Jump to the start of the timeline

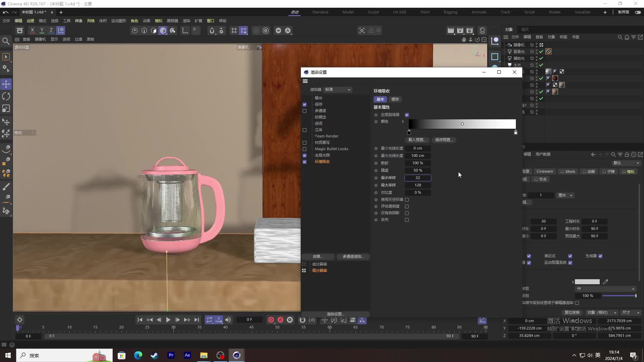pos(140,320)
